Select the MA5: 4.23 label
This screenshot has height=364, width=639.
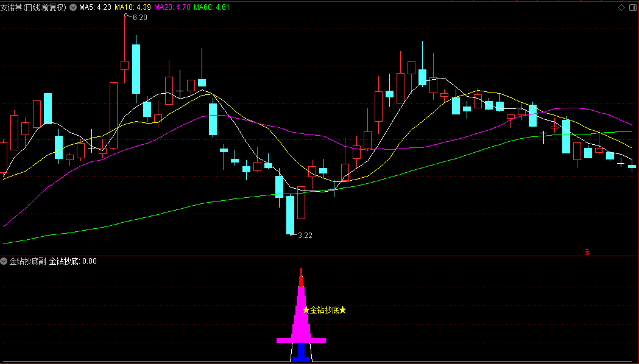[95, 7]
